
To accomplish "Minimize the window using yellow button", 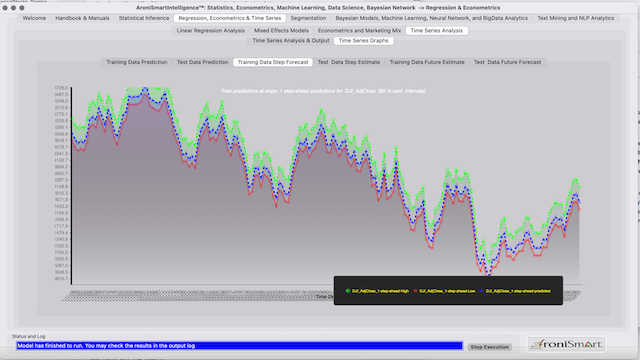I will (13, 8).
